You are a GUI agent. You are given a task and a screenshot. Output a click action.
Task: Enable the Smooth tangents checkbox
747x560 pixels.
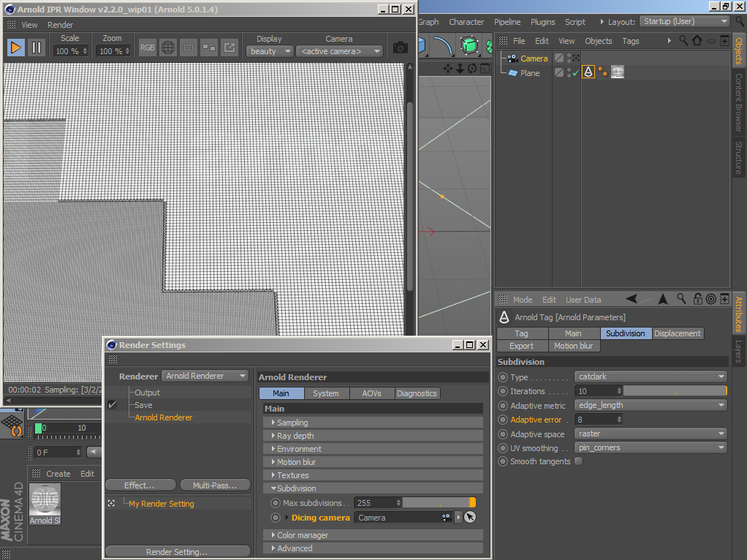pyautogui.click(x=579, y=461)
